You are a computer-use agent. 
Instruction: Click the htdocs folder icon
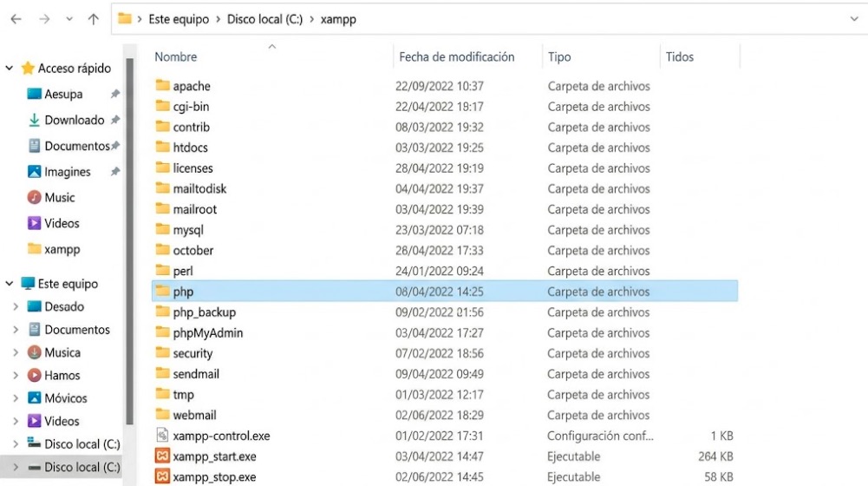coord(162,147)
